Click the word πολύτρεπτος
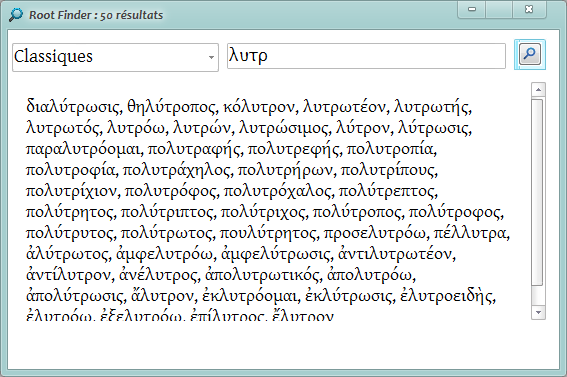This screenshot has height=377, width=567. coord(386,191)
